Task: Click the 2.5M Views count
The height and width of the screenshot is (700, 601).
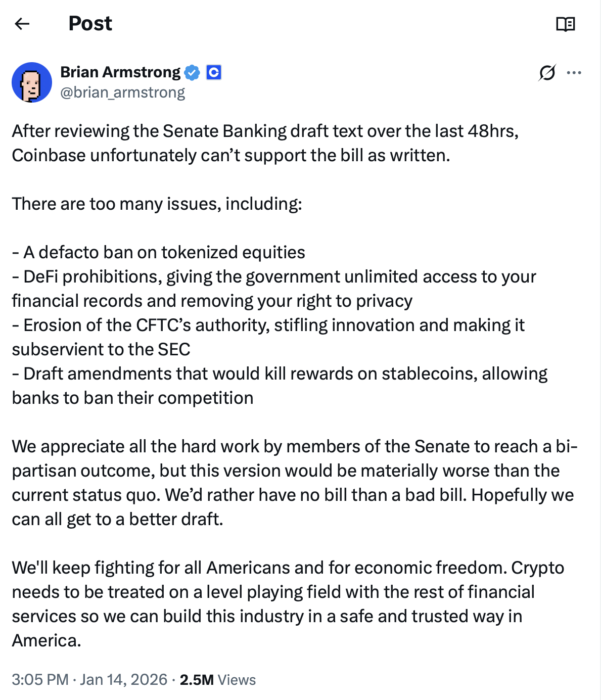Action: 217,680
